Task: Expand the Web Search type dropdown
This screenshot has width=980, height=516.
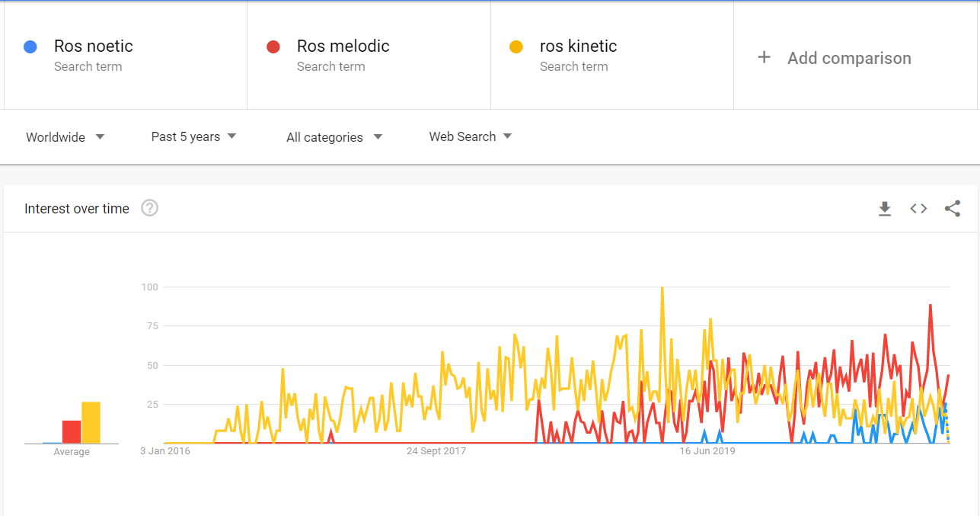Action: point(471,136)
